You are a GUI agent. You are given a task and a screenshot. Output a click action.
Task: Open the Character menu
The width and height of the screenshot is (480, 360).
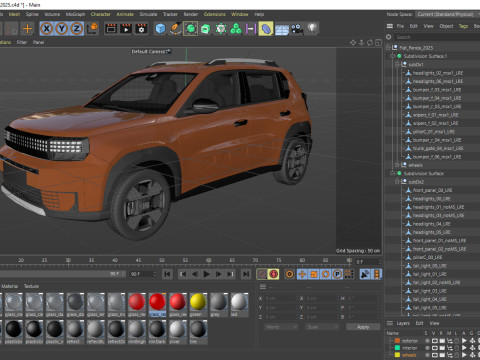click(100, 14)
